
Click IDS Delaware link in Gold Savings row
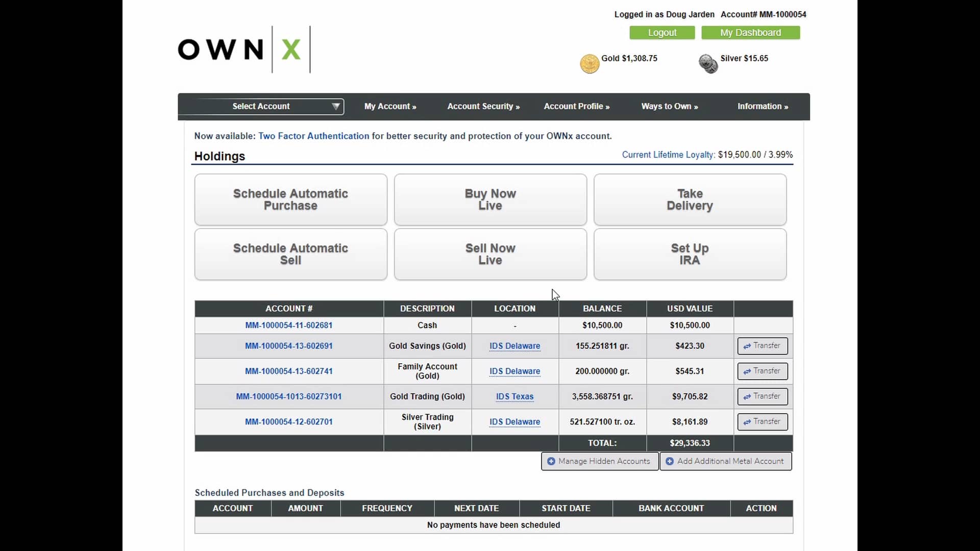[514, 346]
